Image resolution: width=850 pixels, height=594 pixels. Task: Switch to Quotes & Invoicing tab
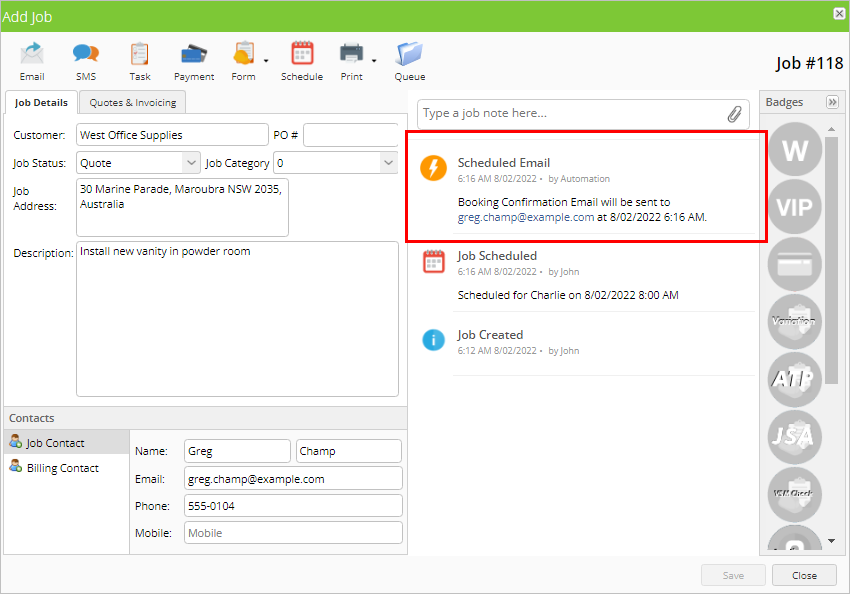pos(133,102)
